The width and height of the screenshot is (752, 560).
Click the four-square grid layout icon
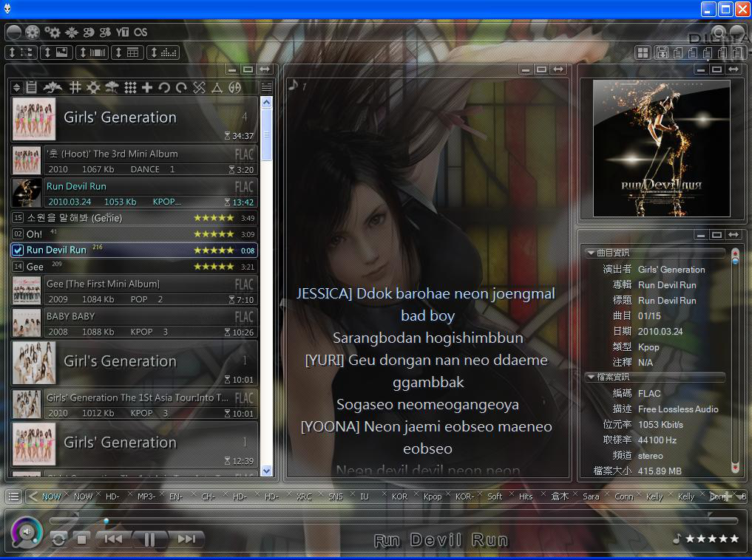(x=642, y=52)
